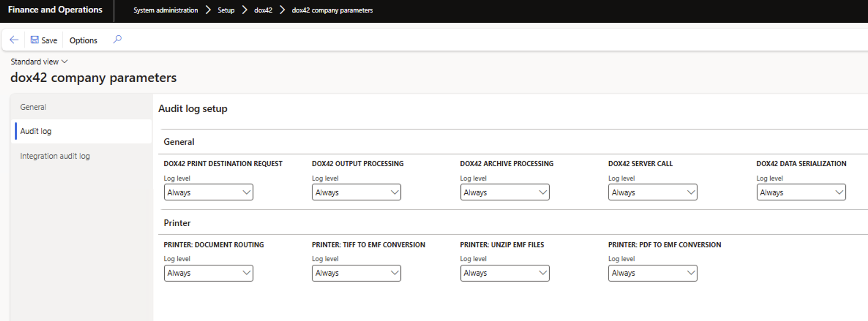Open Log level for Data Serialization
868x321 pixels.
(x=801, y=192)
